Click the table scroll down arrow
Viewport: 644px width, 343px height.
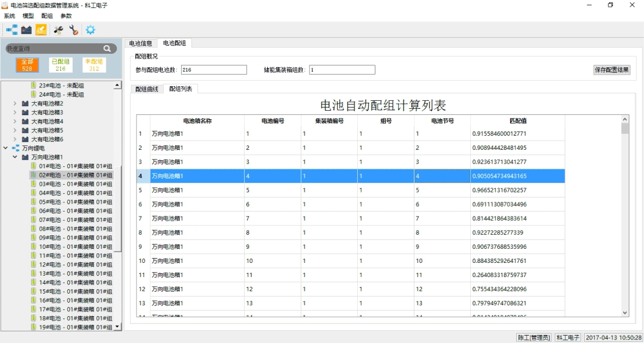point(625,312)
